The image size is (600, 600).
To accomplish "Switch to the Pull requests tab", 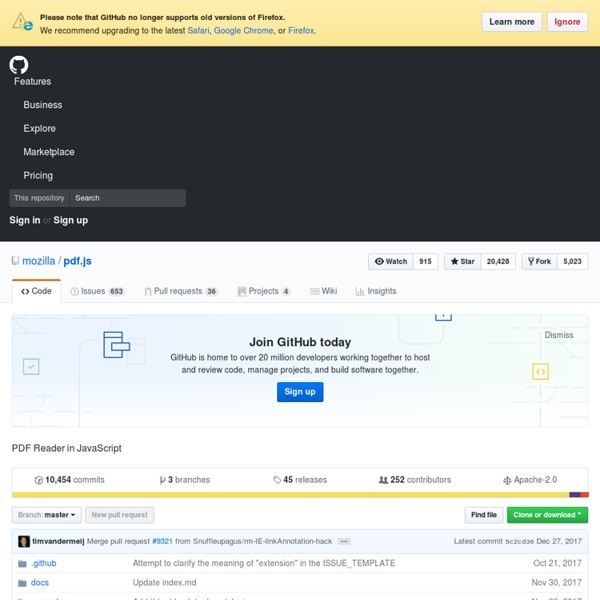I will [181, 291].
